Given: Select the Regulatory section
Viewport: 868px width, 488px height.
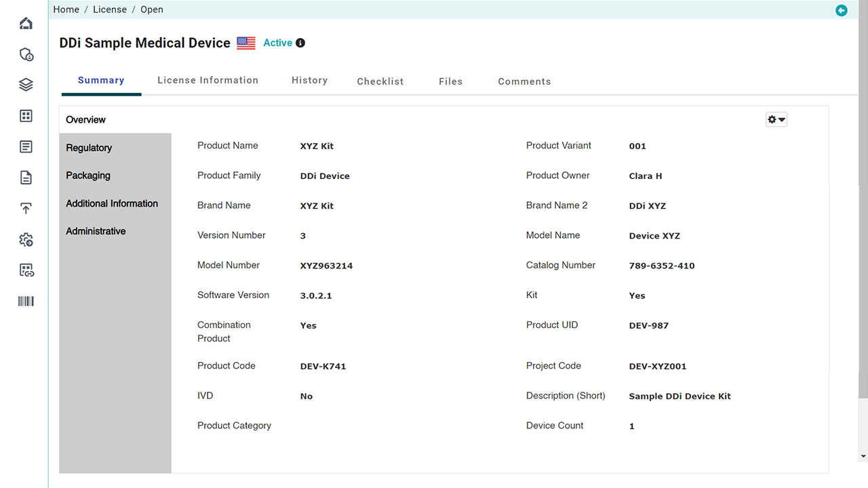Looking at the screenshot, I should [89, 148].
